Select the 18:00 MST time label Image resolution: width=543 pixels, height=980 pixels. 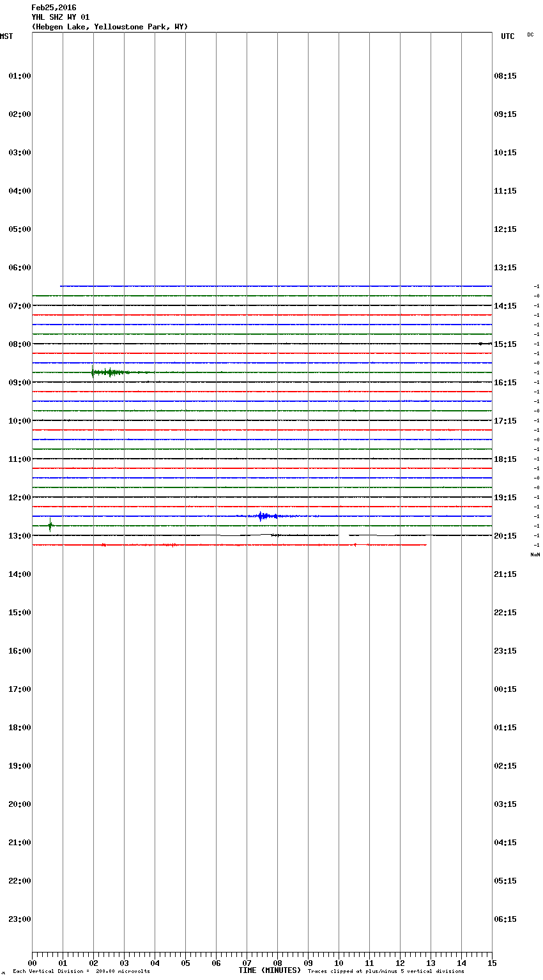(20, 728)
